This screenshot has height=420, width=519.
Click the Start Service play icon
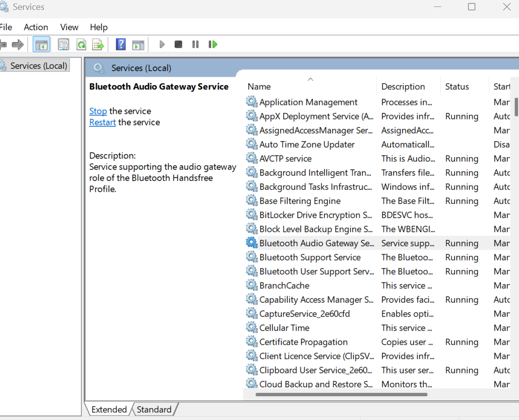[162, 45]
